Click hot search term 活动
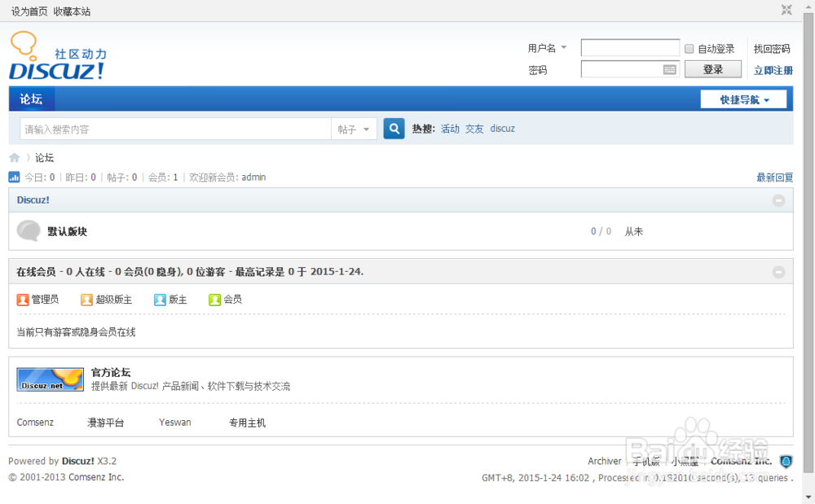 click(450, 129)
